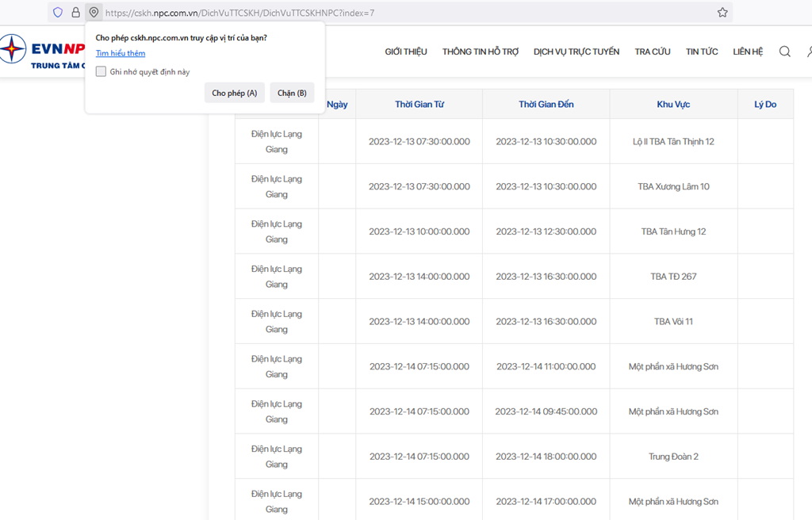Click the 'Khu Vực' column header

[x=673, y=104]
